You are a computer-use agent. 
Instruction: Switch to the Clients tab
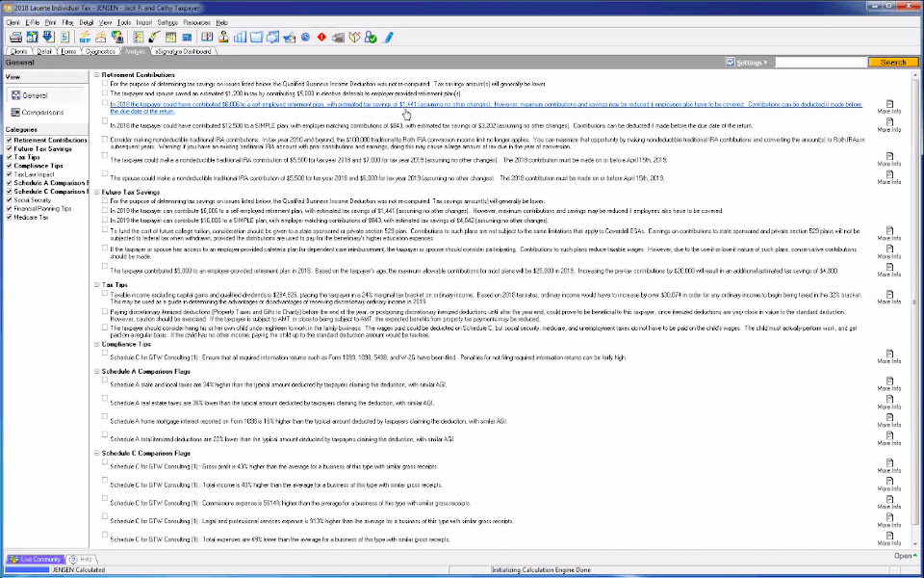(19, 51)
